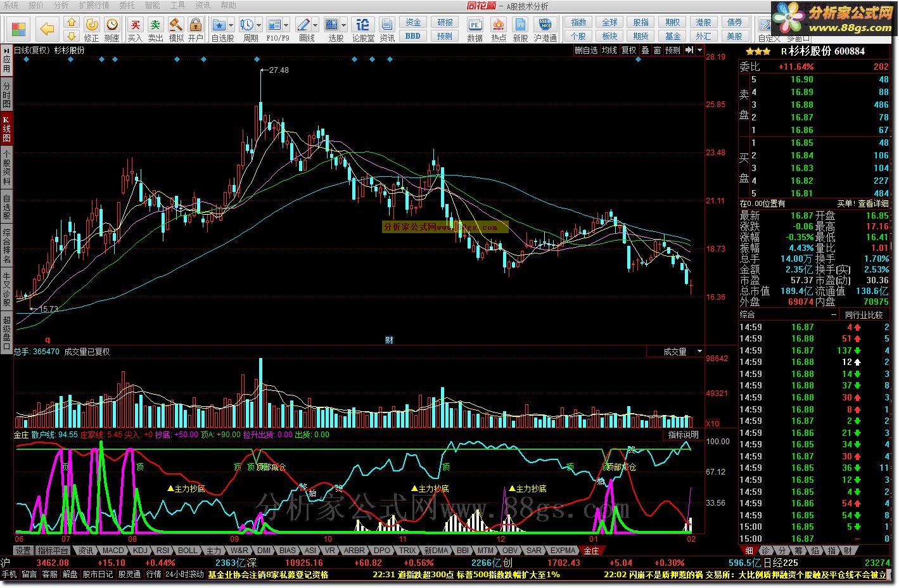
Task: Open the 工具 menu
Action: click(x=178, y=5)
